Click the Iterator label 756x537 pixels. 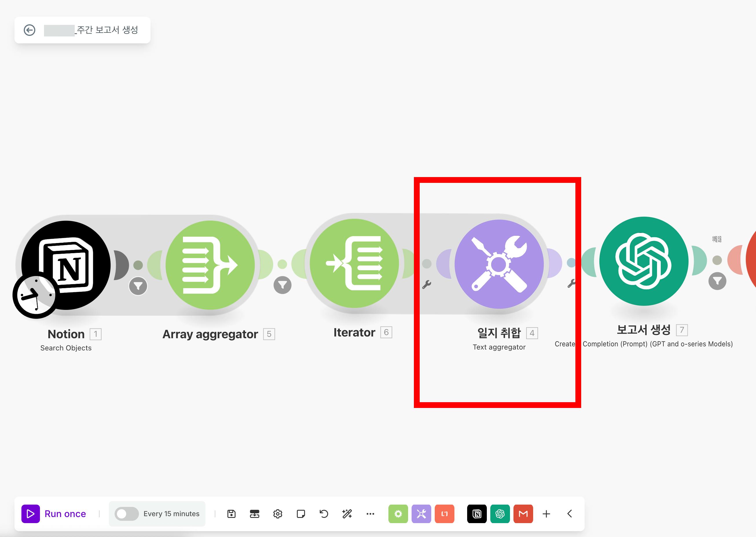354,332
